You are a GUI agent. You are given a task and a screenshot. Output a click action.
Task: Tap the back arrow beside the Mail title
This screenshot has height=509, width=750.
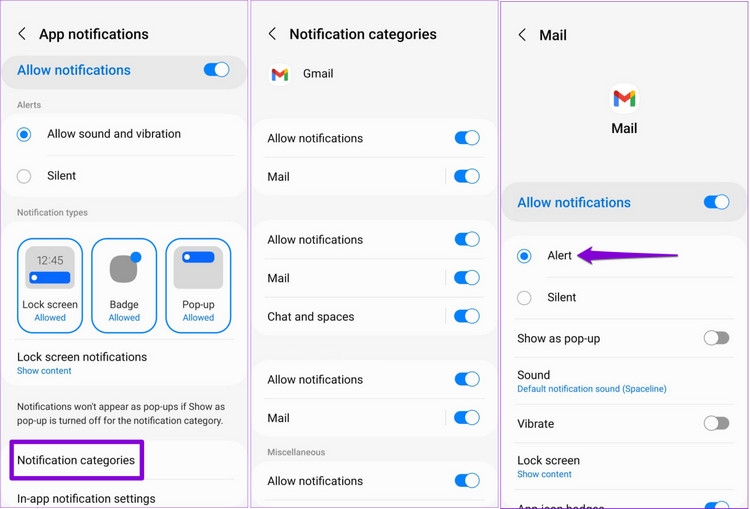click(522, 35)
